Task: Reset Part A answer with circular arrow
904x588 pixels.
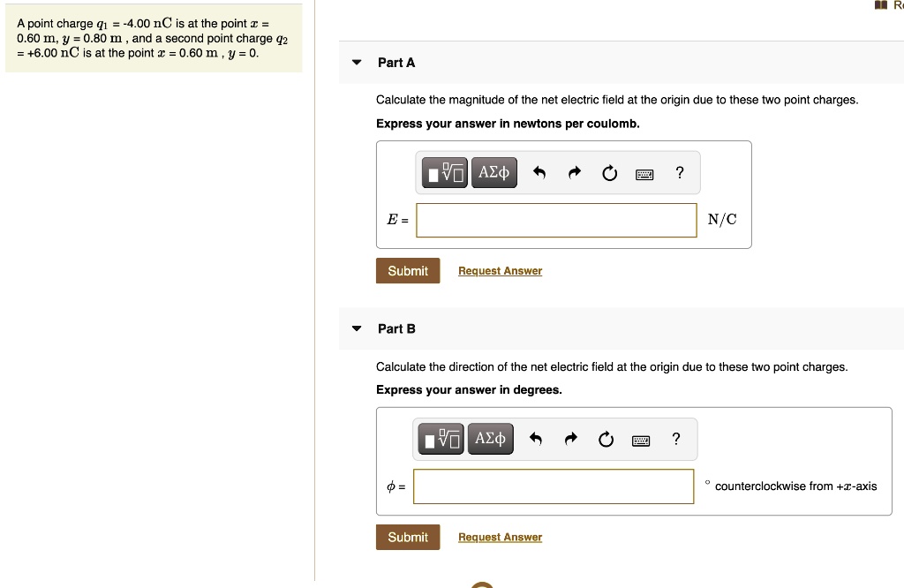Action: pyautogui.click(x=609, y=173)
